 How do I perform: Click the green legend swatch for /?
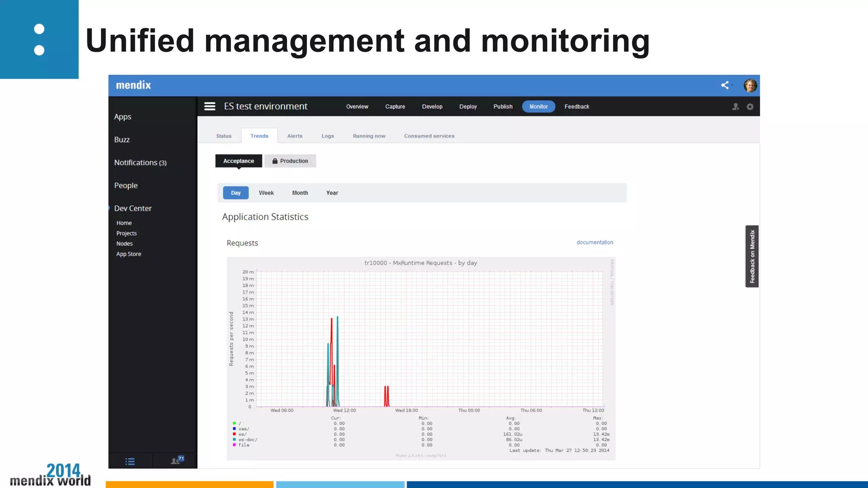point(234,423)
